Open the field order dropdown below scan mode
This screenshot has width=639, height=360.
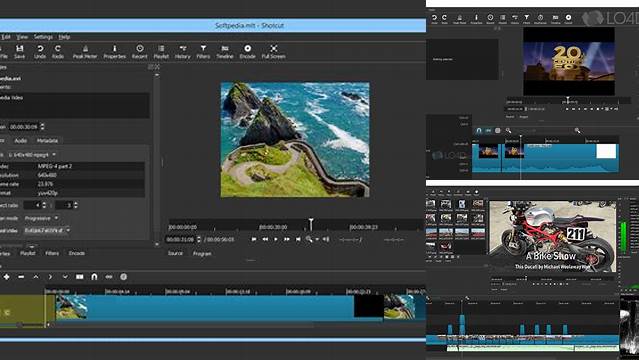click(46, 230)
